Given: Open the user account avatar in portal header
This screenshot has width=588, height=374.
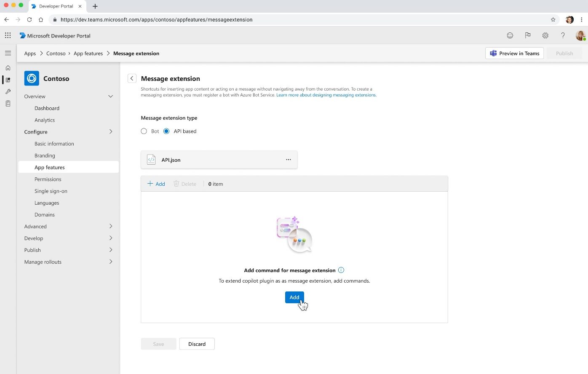Looking at the screenshot, I should tap(580, 35).
